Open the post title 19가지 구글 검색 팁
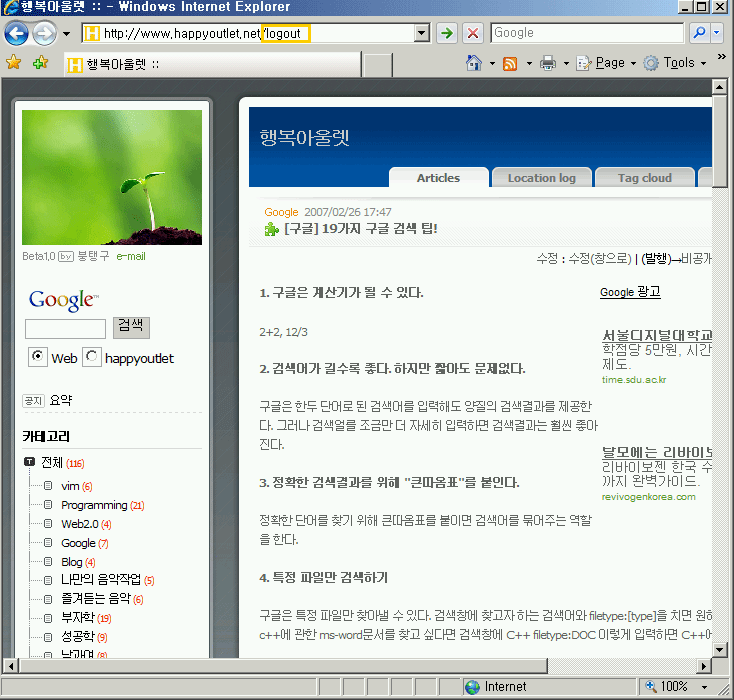 (x=360, y=229)
